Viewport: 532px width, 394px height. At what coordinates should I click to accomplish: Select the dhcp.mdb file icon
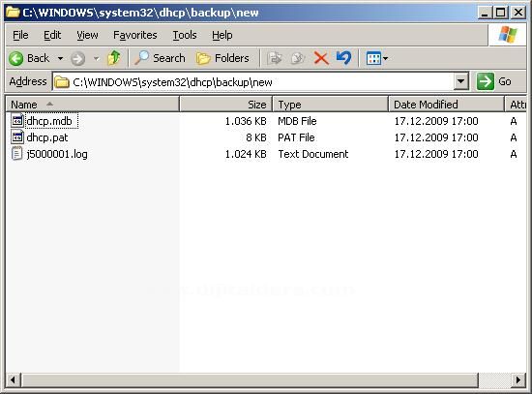[17, 121]
